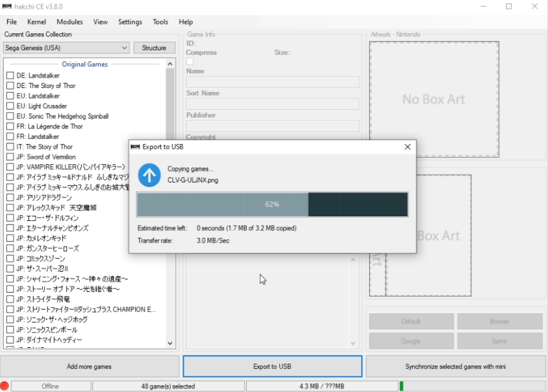Open the Tools menu

click(160, 21)
